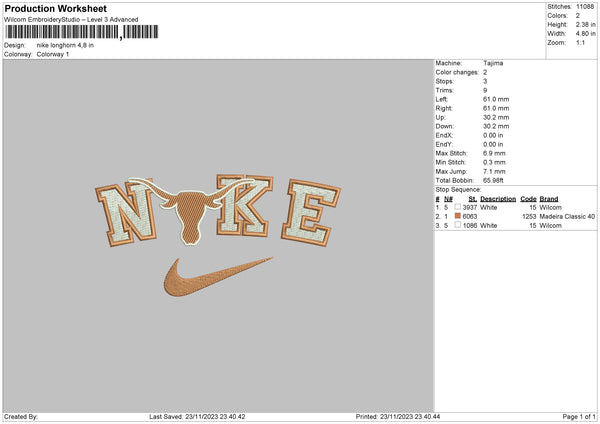
Task: Click the 'Up:' label
Action: coord(440,117)
